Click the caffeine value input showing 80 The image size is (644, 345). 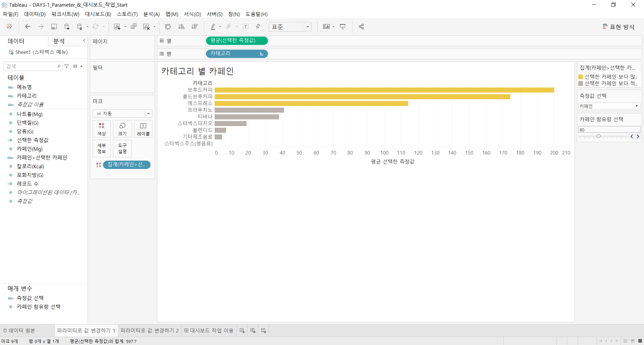coord(609,130)
